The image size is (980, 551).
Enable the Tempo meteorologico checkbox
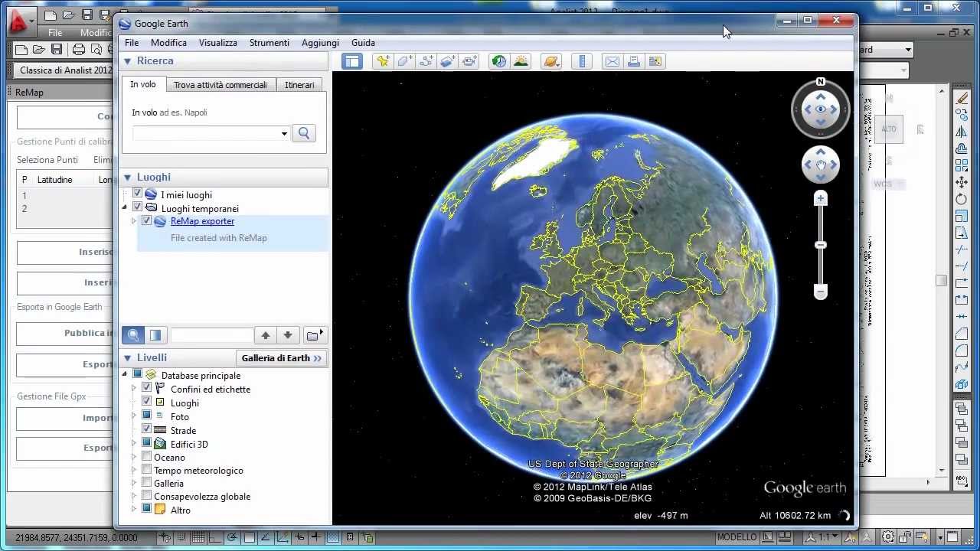(147, 470)
